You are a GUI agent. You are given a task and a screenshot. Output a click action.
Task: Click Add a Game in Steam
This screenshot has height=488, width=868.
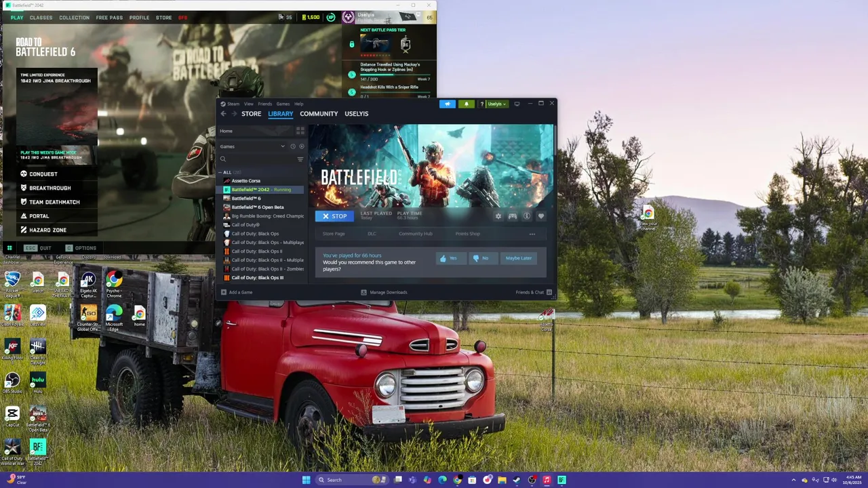(236, 293)
